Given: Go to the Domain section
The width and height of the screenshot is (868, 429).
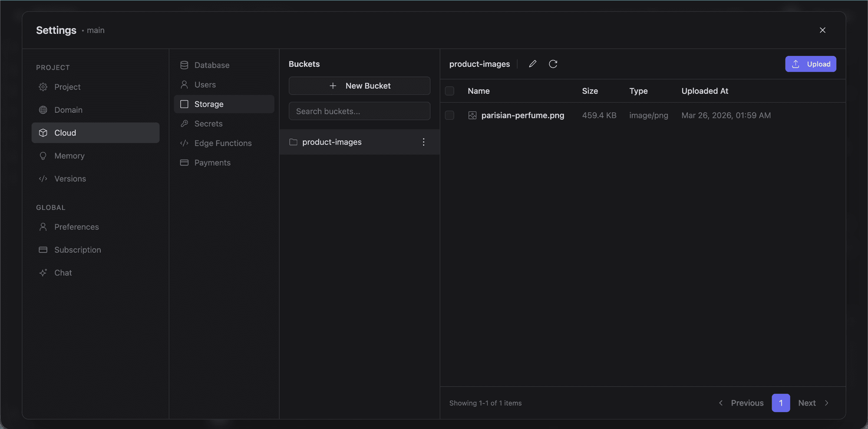Looking at the screenshot, I should click(x=96, y=110).
